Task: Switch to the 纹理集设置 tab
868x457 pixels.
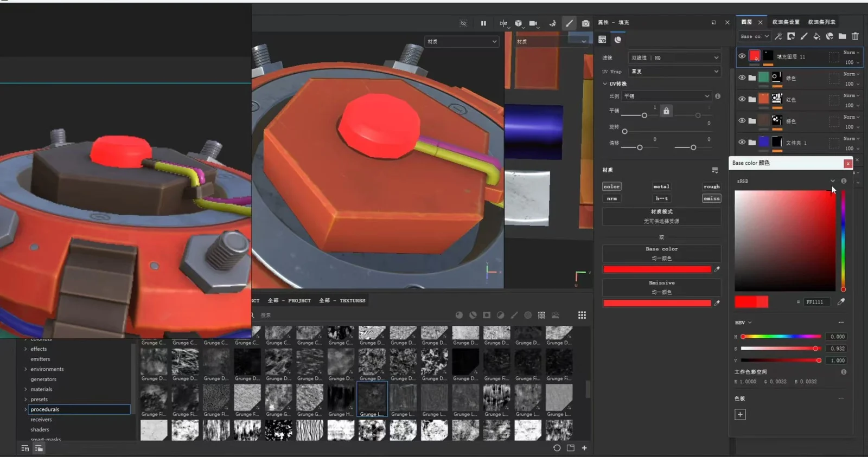Action: click(x=786, y=22)
